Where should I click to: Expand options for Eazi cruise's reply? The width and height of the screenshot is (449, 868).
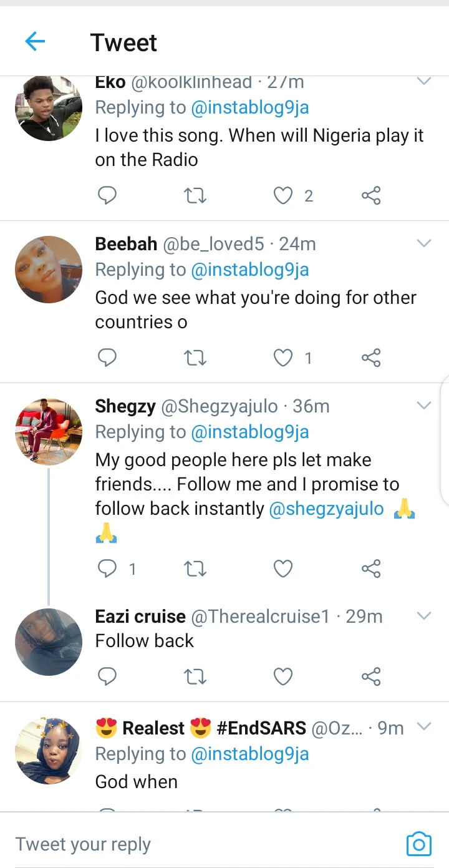coord(424,616)
